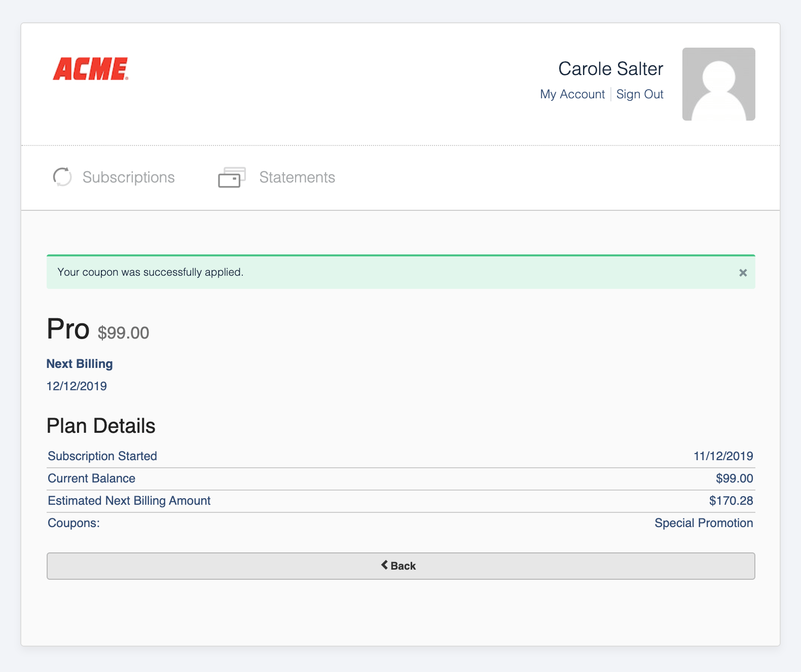801x672 pixels.
Task: Click the Pro plan title
Action: click(x=68, y=329)
